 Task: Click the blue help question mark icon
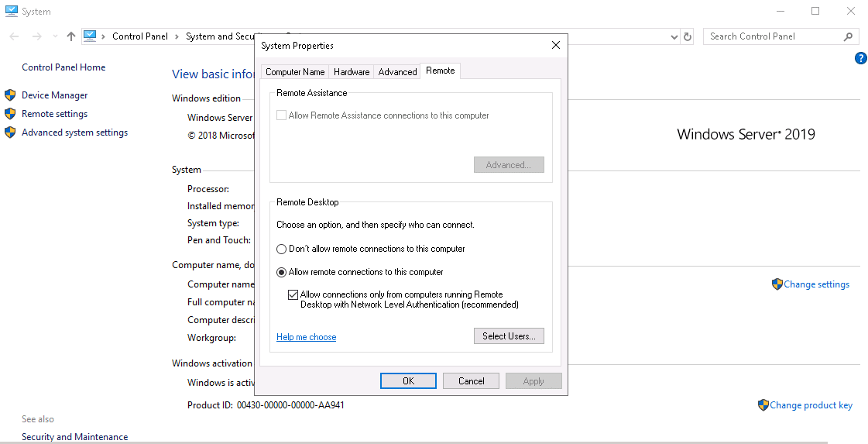click(x=861, y=58)
